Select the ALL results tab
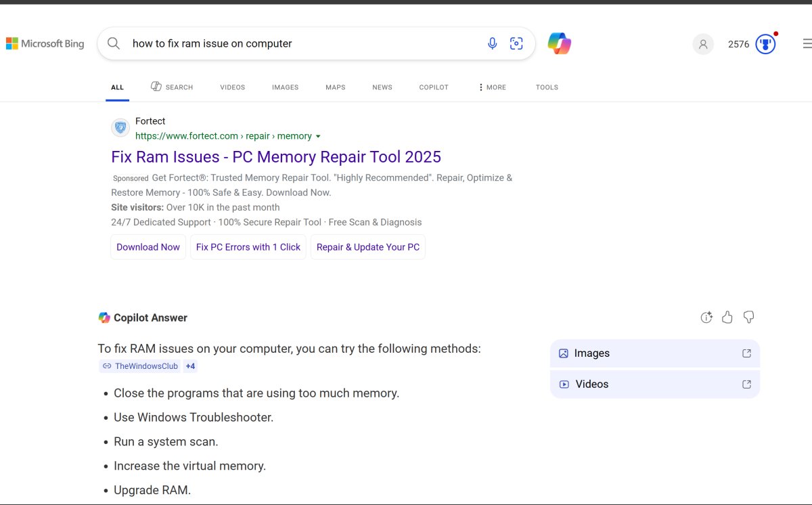Viewport: 812px width, 505px height. 117,87
